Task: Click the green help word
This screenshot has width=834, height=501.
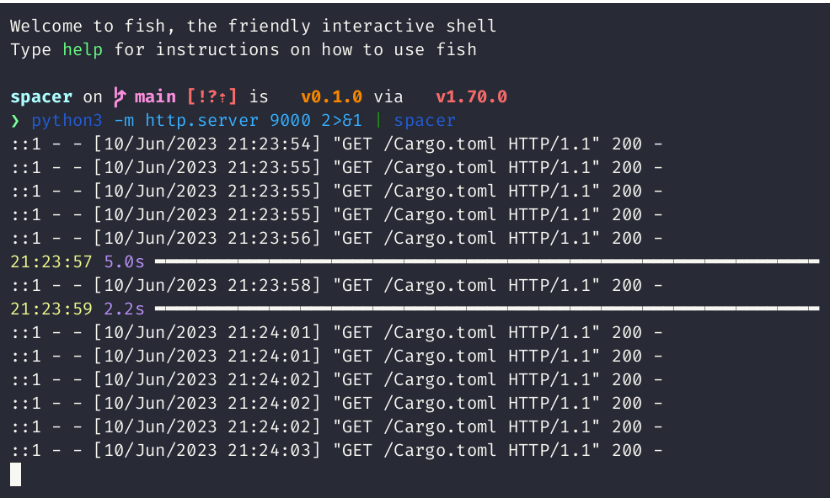Action: (x=83, y=49)
